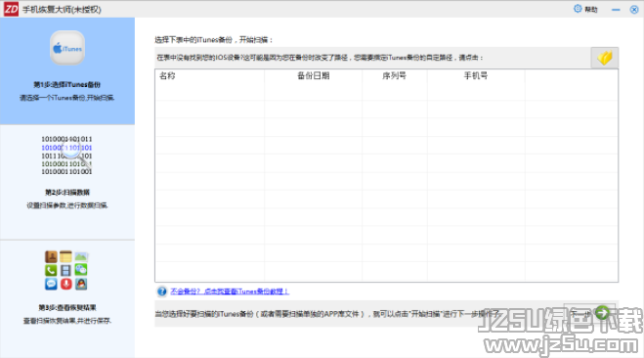Image resolution: width=644 pixels, height=358 pixels.
Task: Open the custom backup path folder icon
Action: (605, 58)
